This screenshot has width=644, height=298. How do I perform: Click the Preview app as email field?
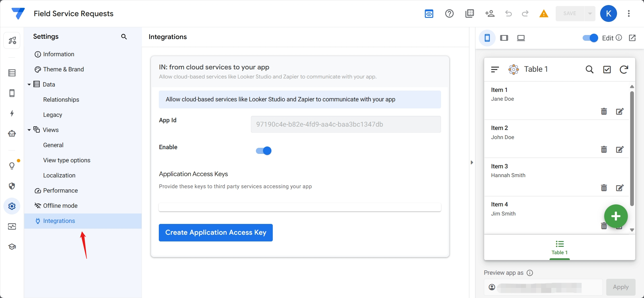543,287
